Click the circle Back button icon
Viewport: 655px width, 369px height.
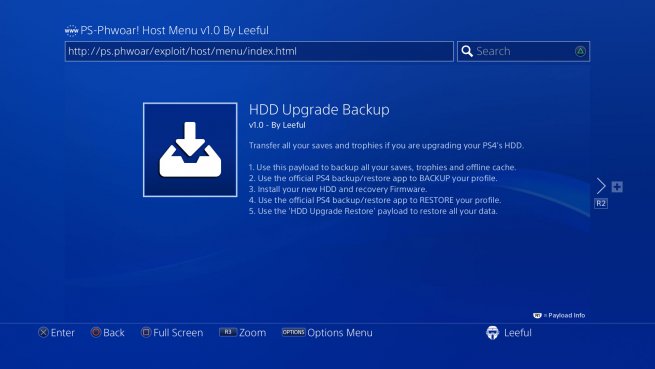[96, 333]
